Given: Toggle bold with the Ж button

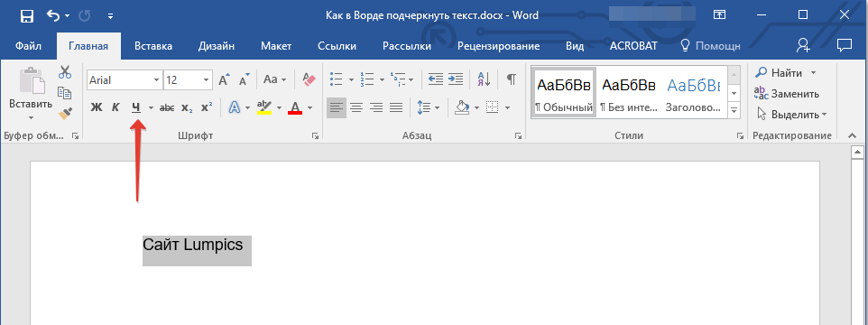Looking at the screenshot, I should pyautogui.click(x=97, y=108).
